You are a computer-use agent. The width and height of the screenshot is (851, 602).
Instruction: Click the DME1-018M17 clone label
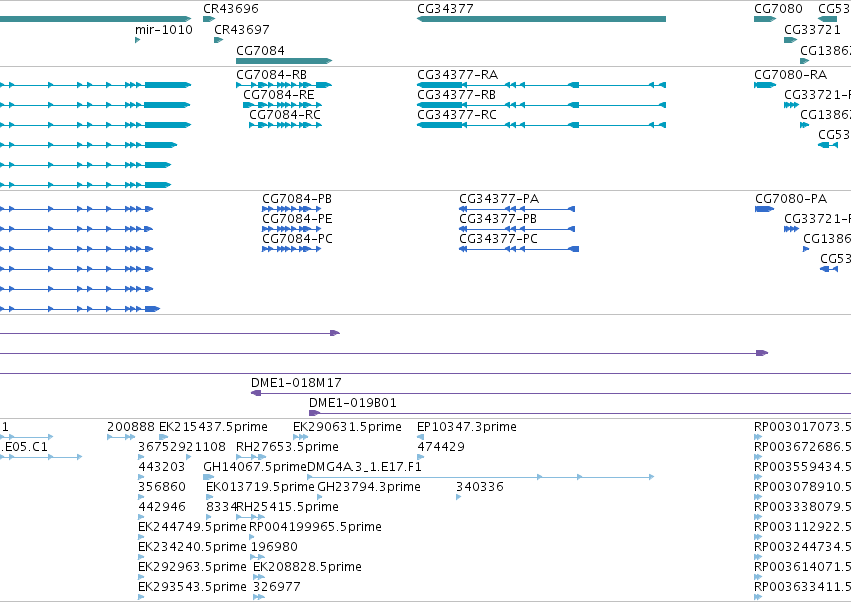click(x=296, y=383)
